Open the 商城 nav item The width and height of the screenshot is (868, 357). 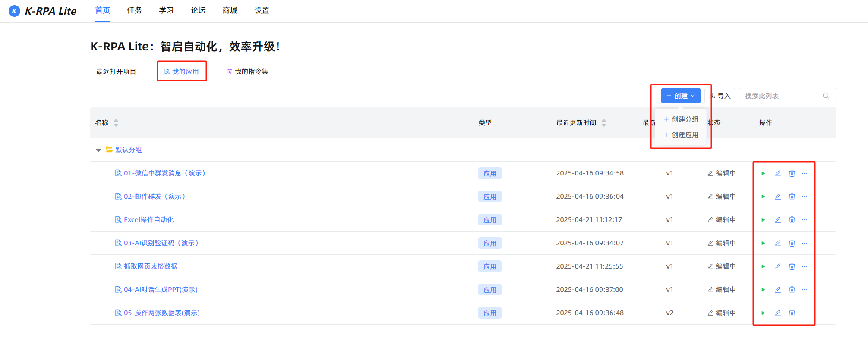click(230, 10)
